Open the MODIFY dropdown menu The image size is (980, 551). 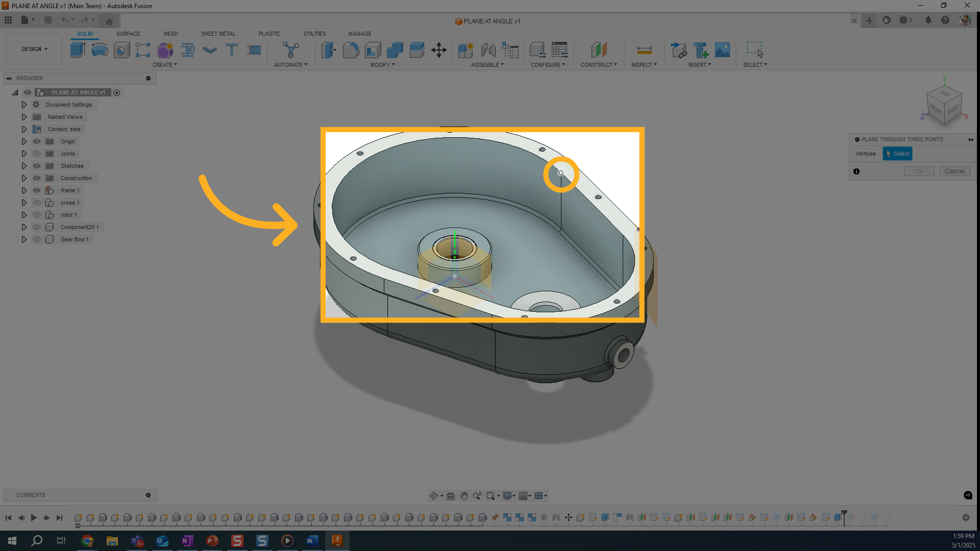click(383, 65)
